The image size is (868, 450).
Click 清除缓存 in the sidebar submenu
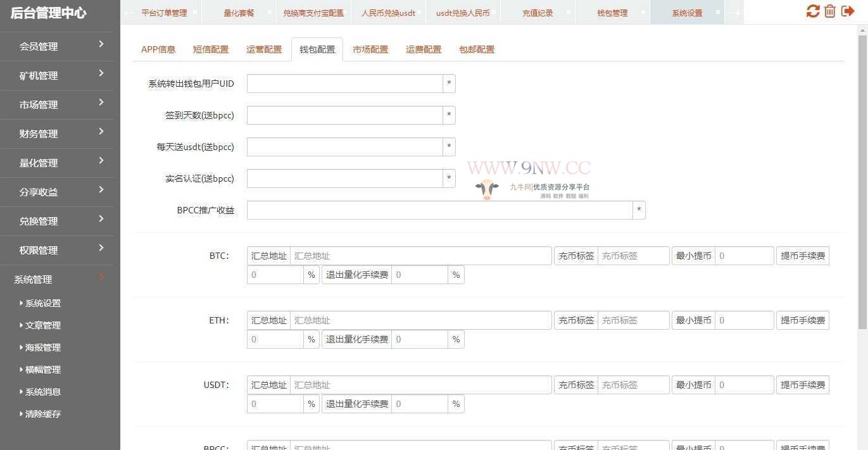tap(43, 414)
